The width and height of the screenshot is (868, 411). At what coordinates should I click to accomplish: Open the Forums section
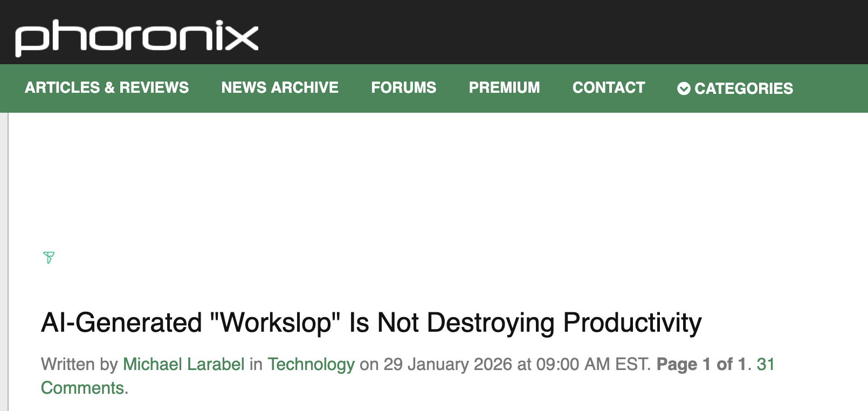pyautogui.click(x=404, y=87)
